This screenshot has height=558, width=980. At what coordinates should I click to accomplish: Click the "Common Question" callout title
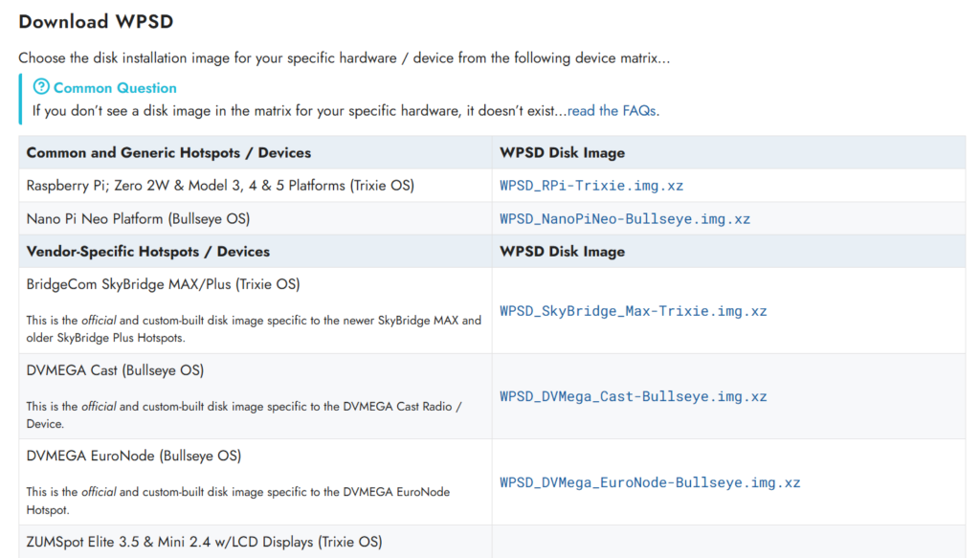pos(115,87)
